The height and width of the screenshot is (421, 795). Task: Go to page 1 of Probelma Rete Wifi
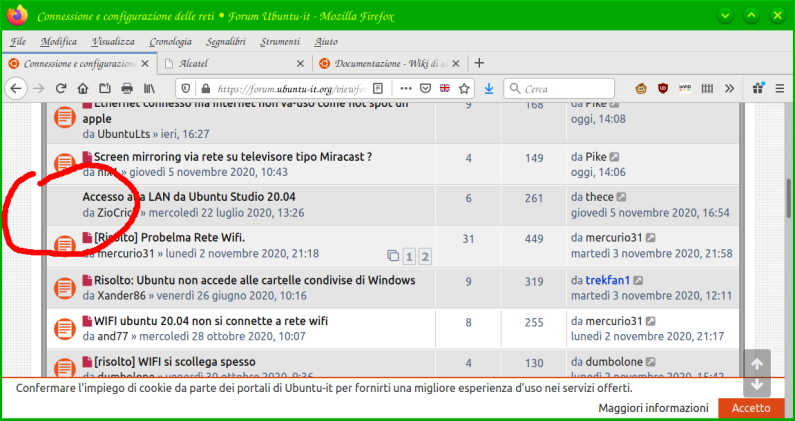coord(409,257)
